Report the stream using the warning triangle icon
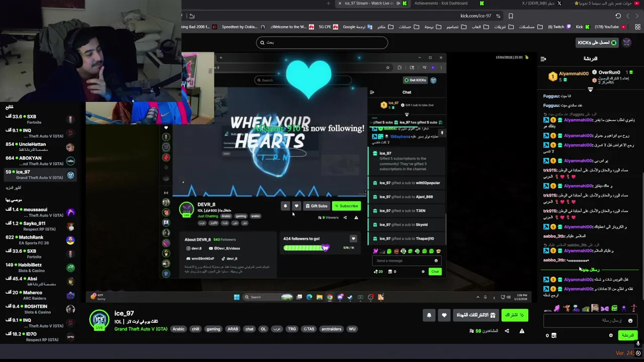Image resolution: width=644 pixels, height=362 pixels. pos(522,331)
